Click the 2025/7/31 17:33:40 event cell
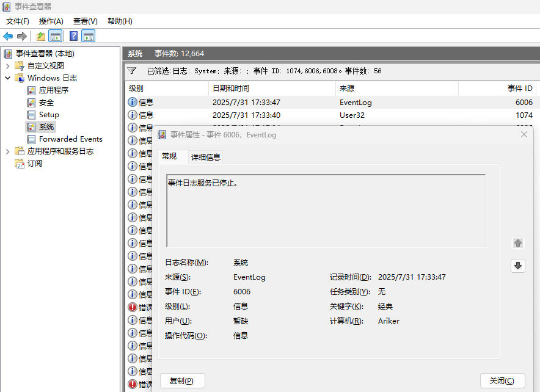540x392 pixels. (246, 115)
